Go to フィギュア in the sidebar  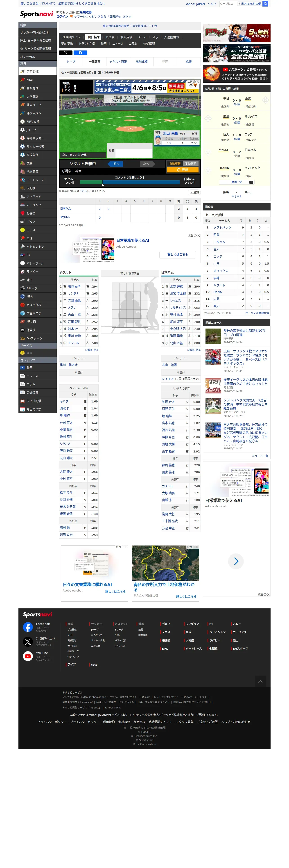[x=37, y=197]
